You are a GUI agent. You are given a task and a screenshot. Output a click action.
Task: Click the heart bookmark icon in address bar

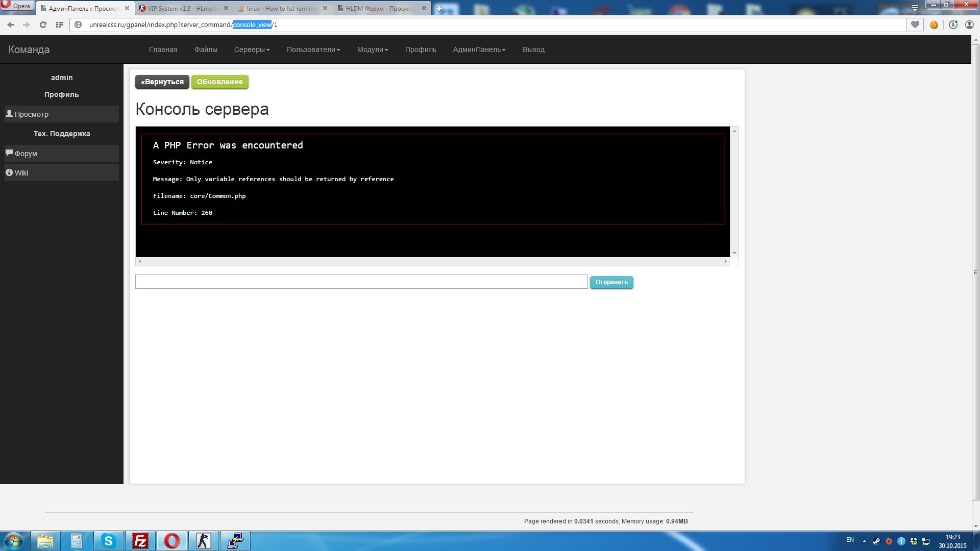[915, 24]
